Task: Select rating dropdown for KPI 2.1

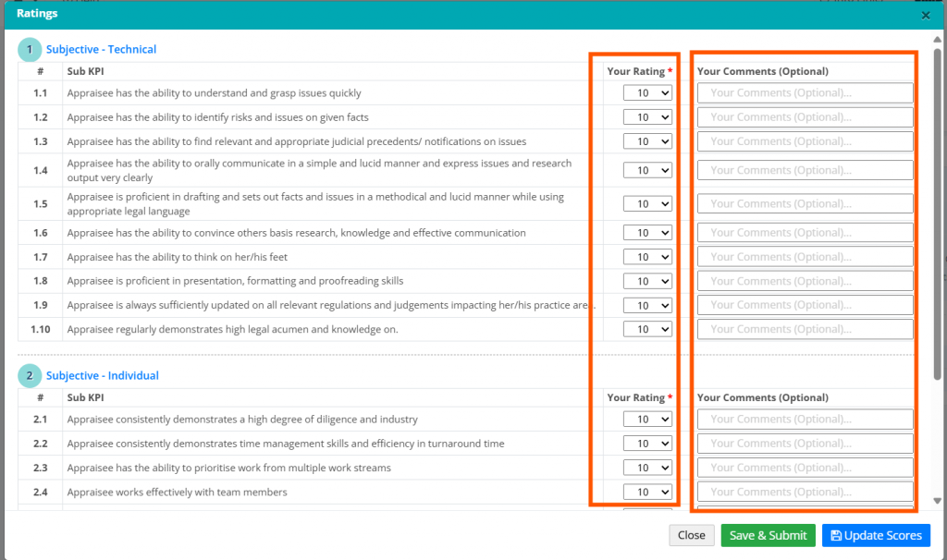Action: coord(647,420)
